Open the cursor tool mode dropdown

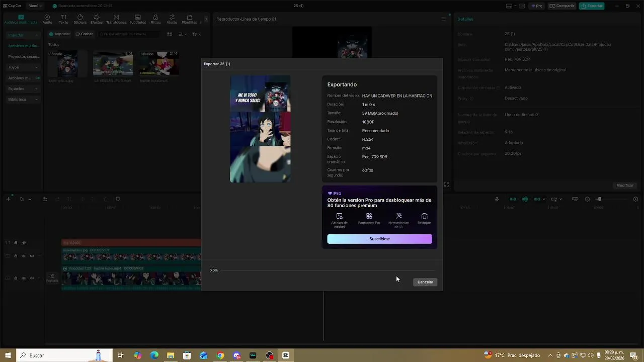tap(29, 199)
